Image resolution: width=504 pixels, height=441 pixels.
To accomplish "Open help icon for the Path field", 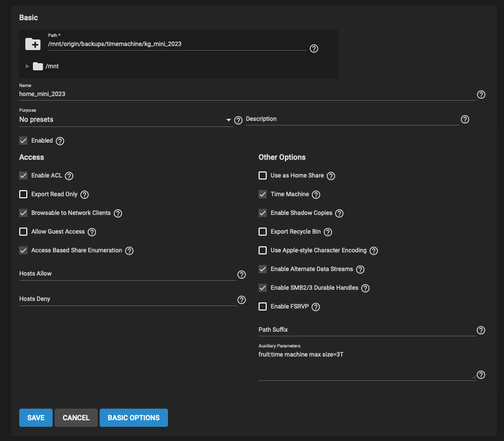I will [314, 49].
